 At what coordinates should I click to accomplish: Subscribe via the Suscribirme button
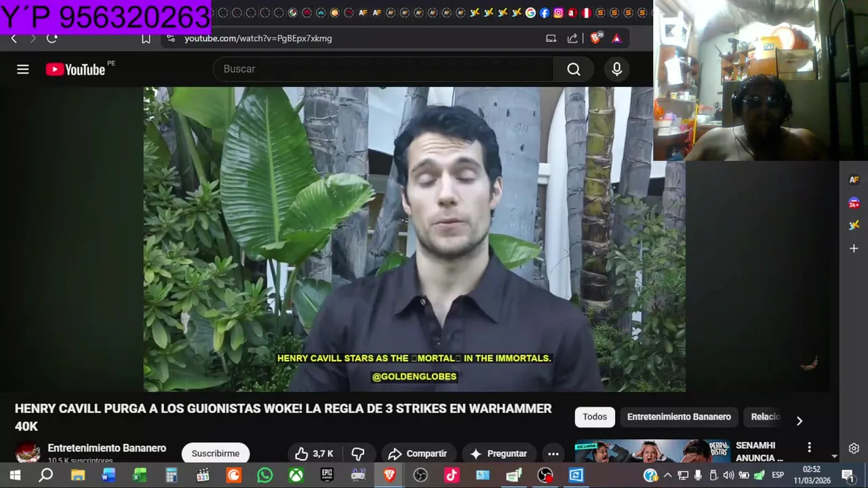pos(216,453)
